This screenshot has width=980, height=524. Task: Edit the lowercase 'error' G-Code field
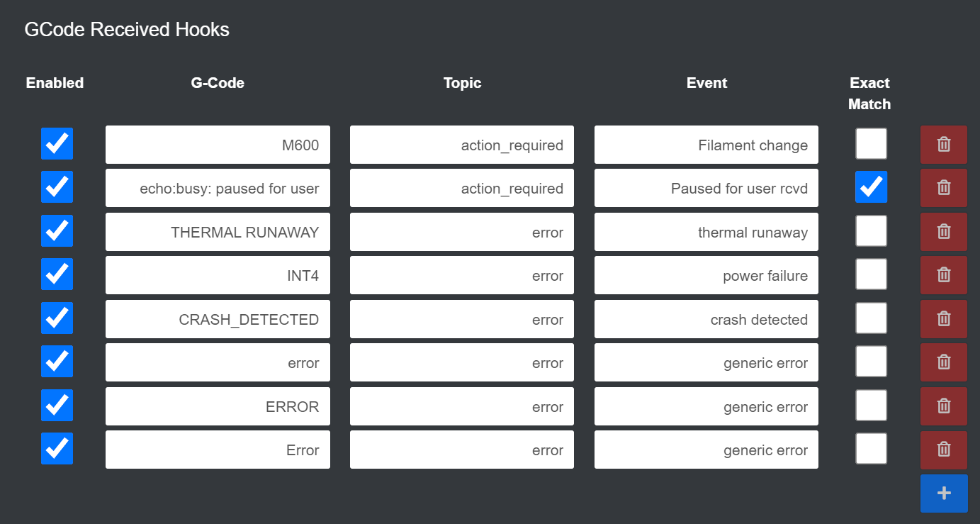(x=218, y=362)
